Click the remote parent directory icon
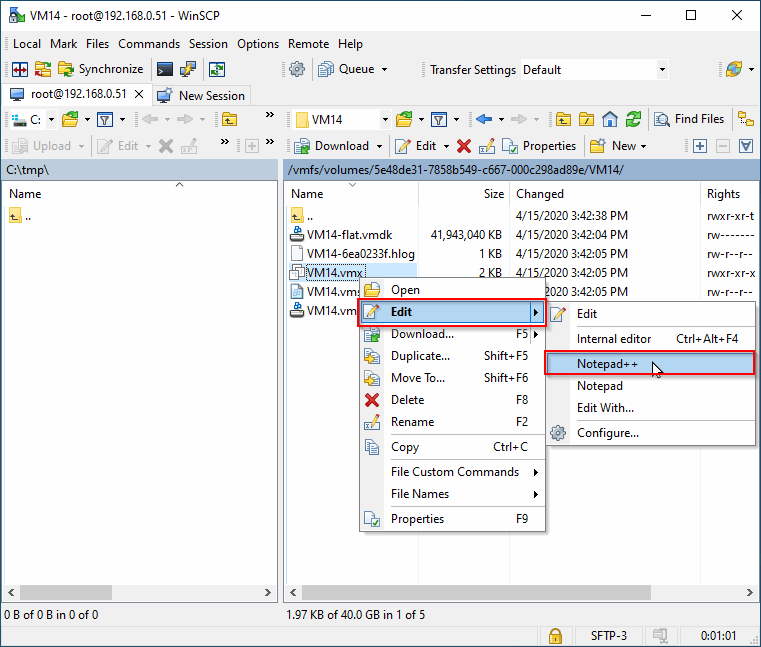The image size is (761, 647). 563,119
